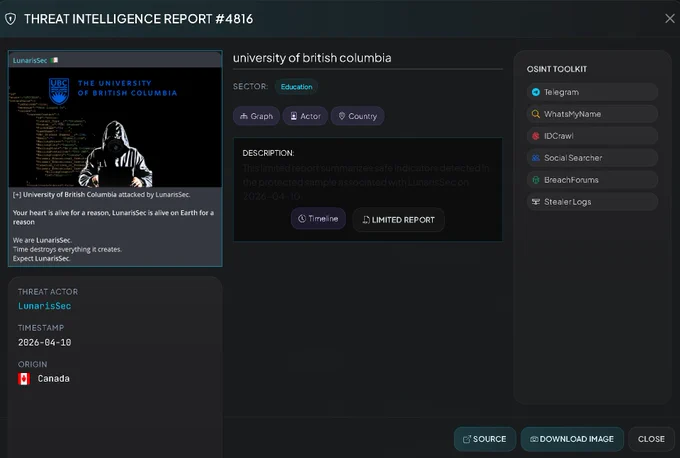Screen dimensions: 680x458
Task: Click the CLOSE button
Action: [x=651, y=439]
